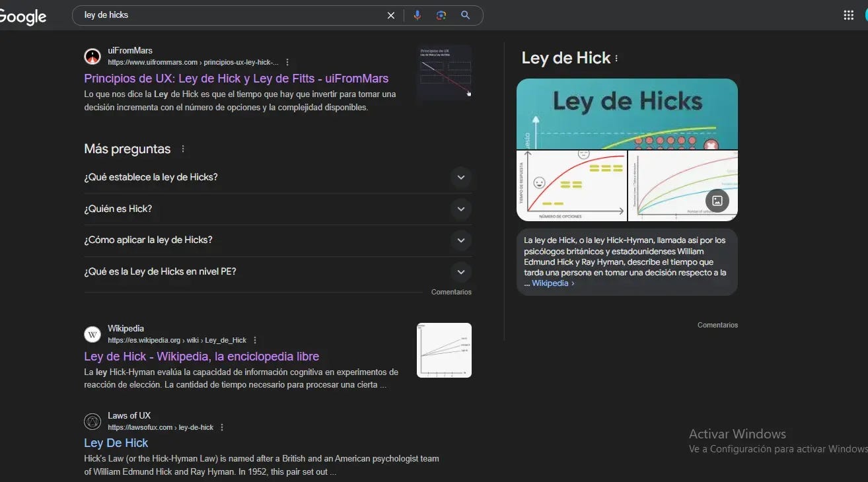Open the uiFromMars result thumbnail image
Screen dimensions: 868x482
coord(444,73)
